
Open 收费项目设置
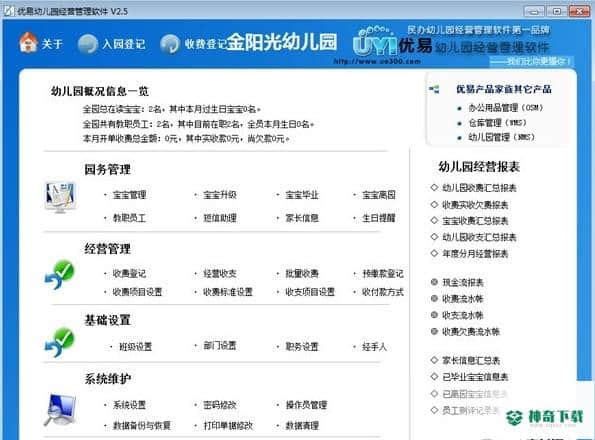tap(137, 292)
